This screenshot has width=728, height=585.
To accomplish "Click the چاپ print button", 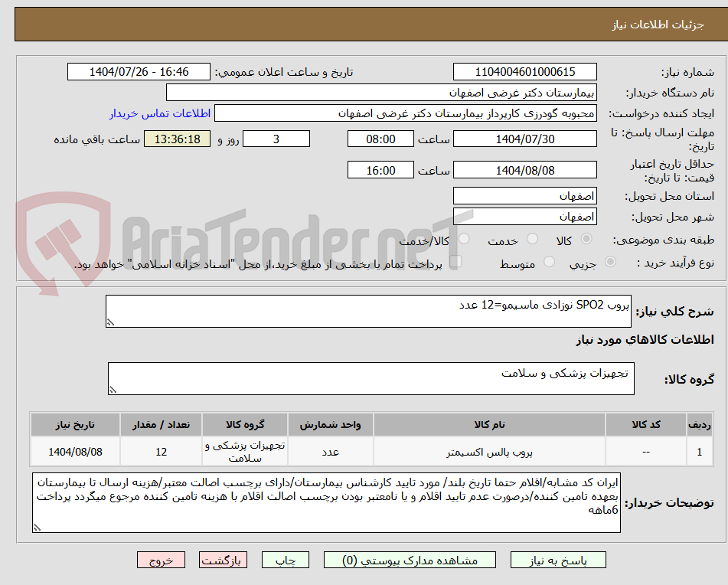I will pos(285,560).
